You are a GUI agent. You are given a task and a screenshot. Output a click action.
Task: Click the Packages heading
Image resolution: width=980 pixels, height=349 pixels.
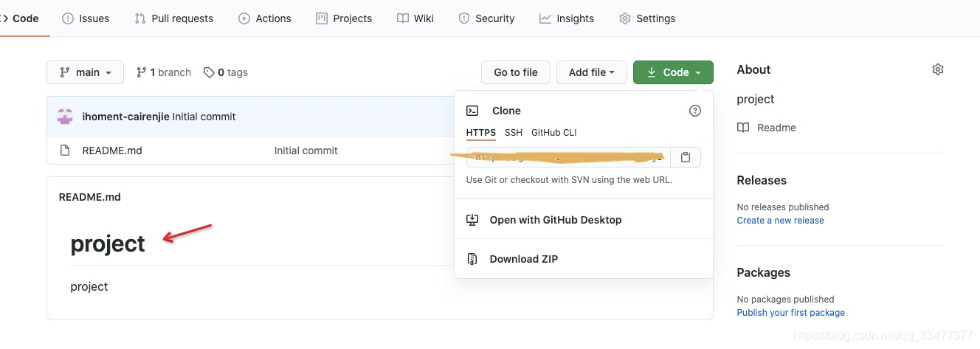click(x=764, y=272)
